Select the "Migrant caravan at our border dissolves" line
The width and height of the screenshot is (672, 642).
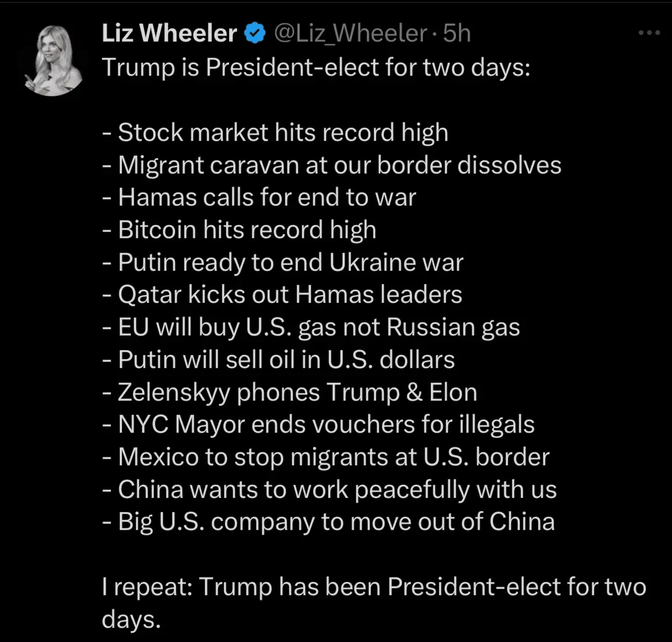(339, 165)
